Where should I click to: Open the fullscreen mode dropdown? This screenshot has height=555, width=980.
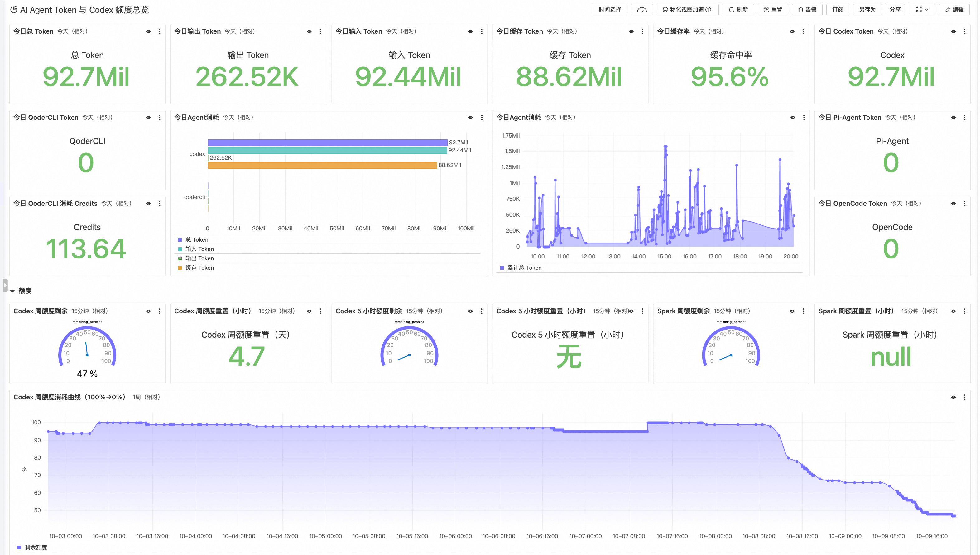tap(922, 10)
